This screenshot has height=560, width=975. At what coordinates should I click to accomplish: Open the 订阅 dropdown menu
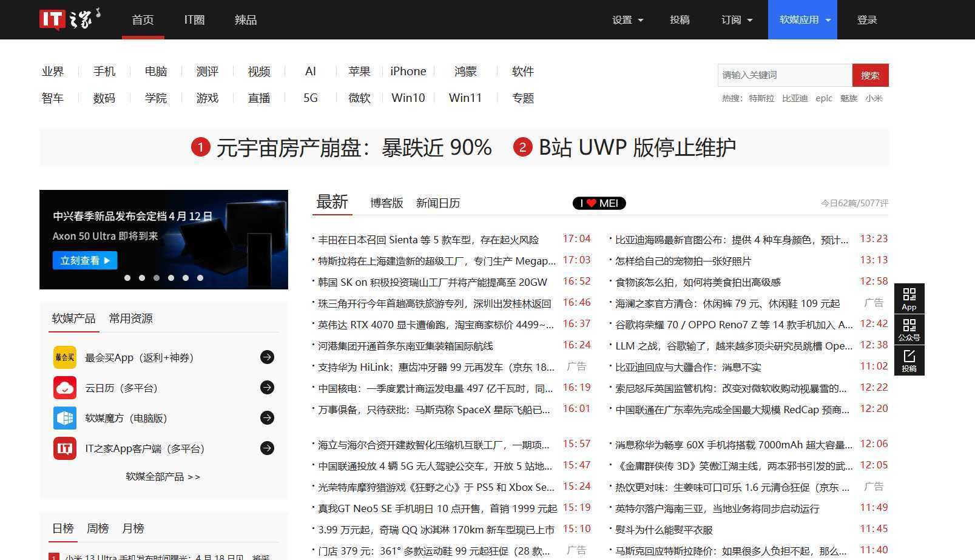737,20
